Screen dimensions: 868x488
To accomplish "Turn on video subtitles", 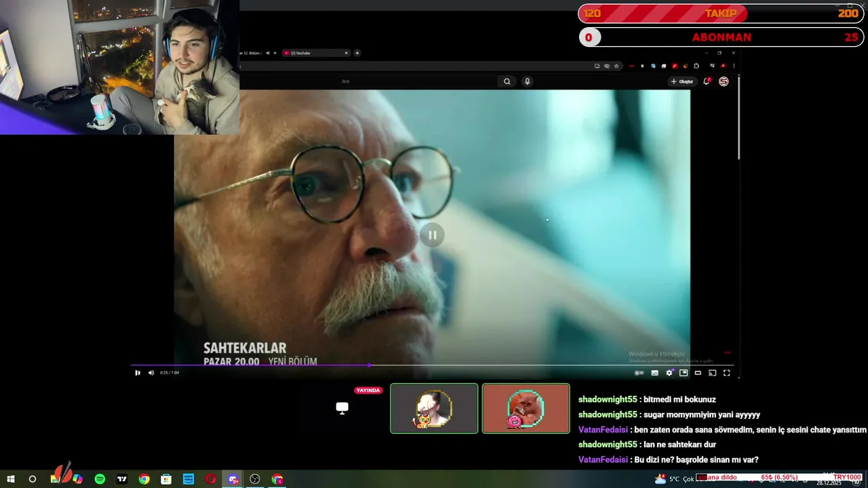I will point(654,373).
